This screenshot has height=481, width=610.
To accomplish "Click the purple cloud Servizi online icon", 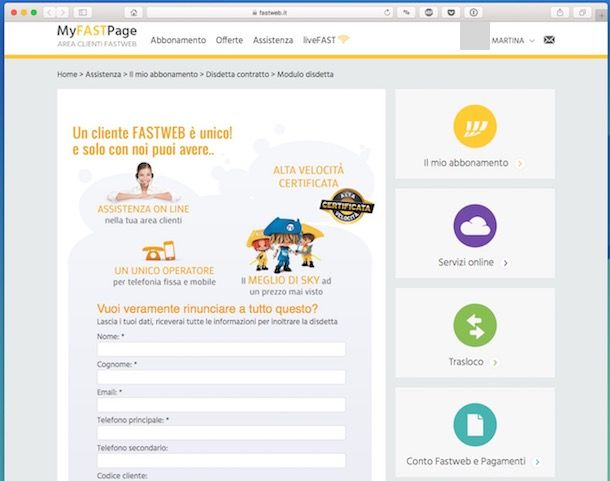I will (x=475, y=226).
